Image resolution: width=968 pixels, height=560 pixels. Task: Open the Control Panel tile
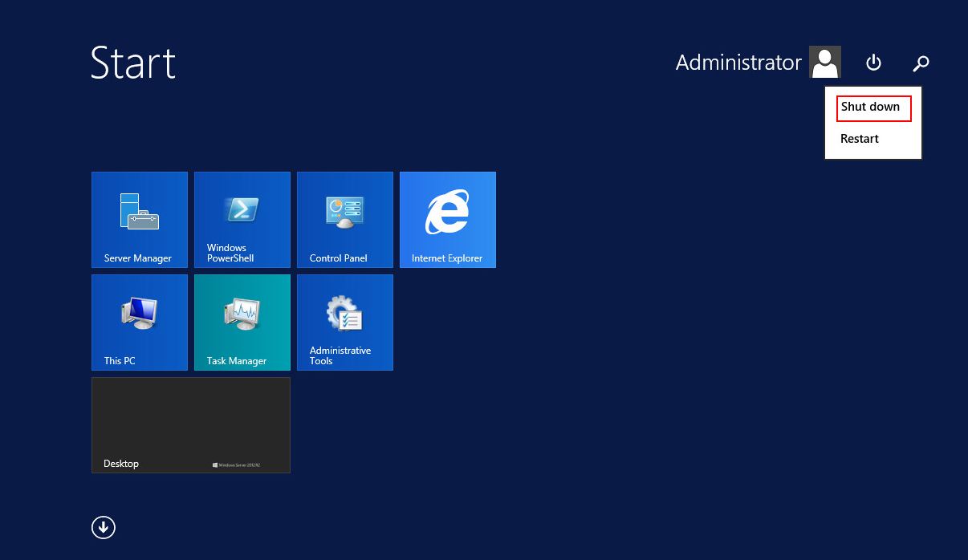pyautogui.click(x=345, y=220)
